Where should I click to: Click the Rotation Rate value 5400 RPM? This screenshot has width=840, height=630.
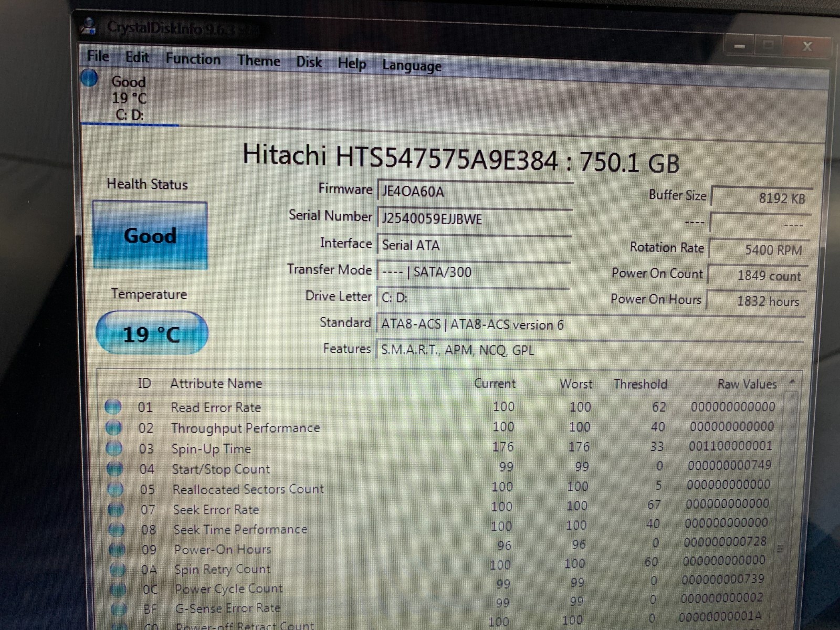(x=759, y=249)
